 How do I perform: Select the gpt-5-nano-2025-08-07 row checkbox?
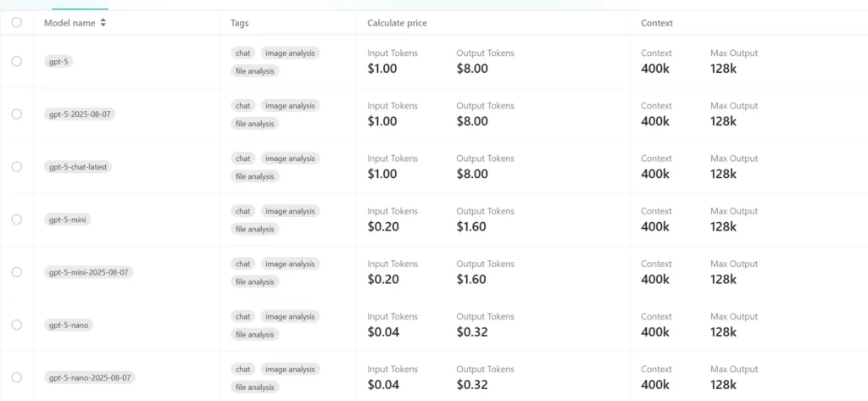[17, 377]
